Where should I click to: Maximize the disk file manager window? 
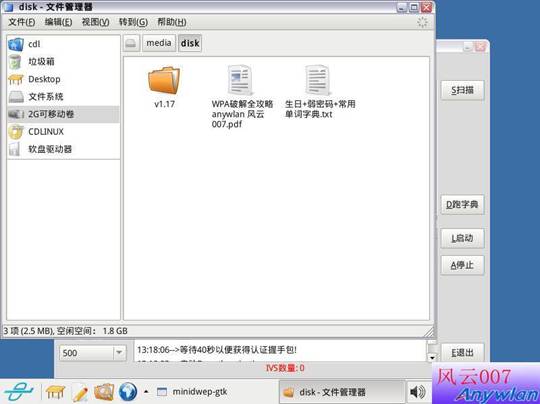[414, 7]
